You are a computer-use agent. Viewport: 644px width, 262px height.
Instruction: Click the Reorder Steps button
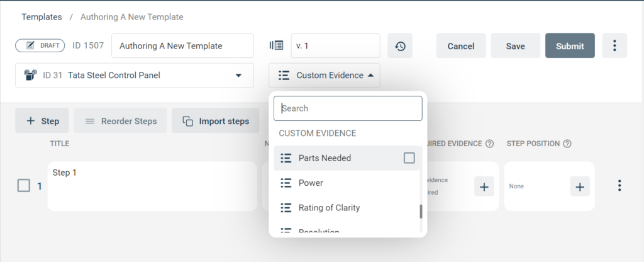pos(120,121)
